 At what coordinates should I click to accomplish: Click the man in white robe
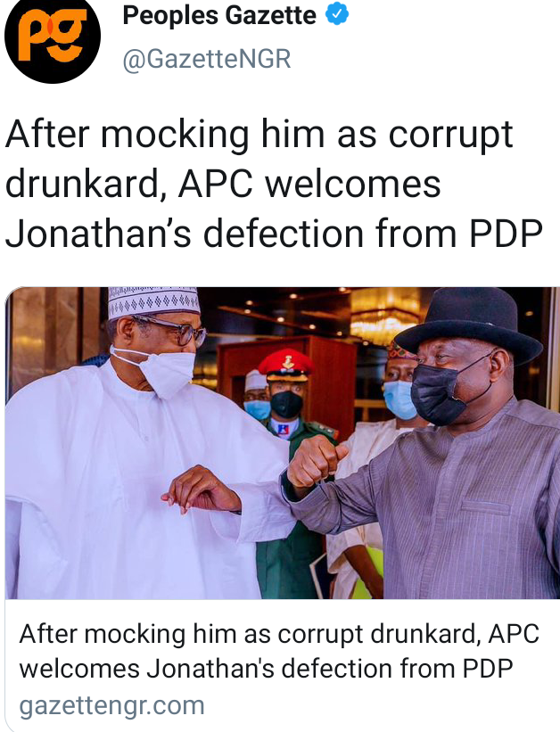pyautogui.click(x=136, y=443)
